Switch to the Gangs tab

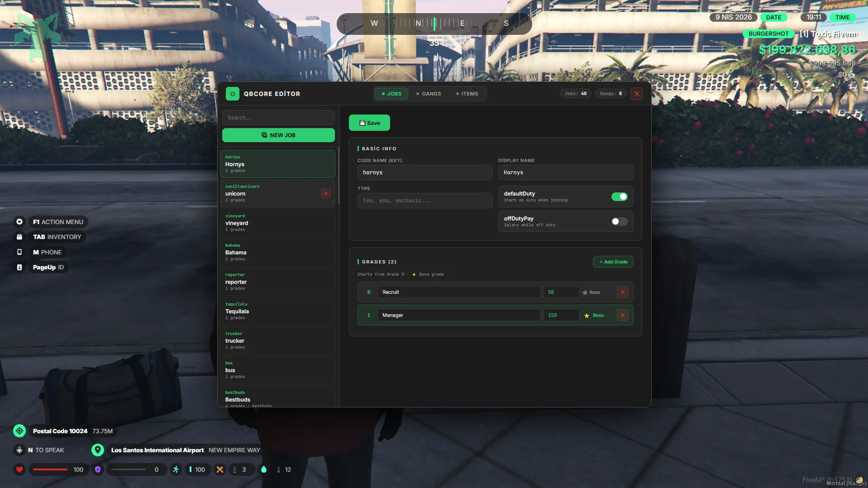(x=428, y=94)
